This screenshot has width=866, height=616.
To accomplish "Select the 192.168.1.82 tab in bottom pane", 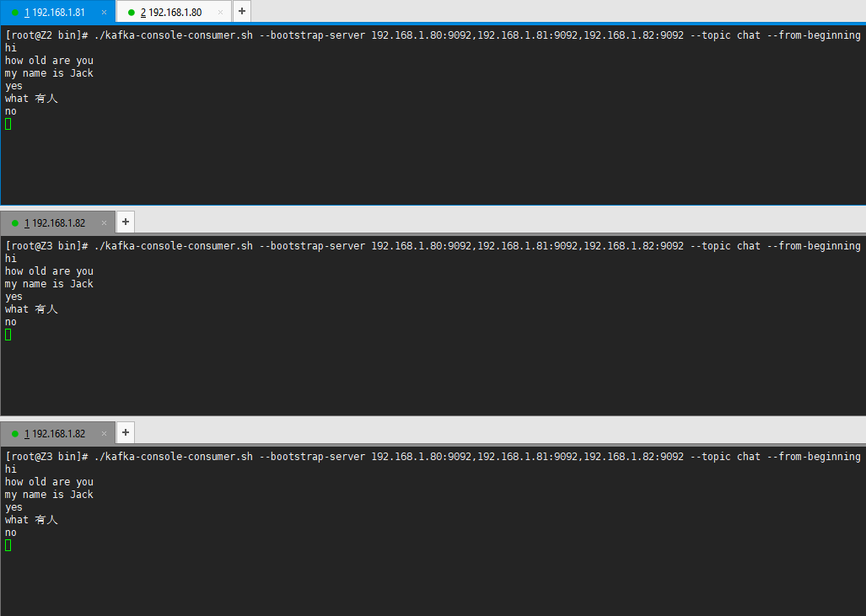I will coord(57,433).
